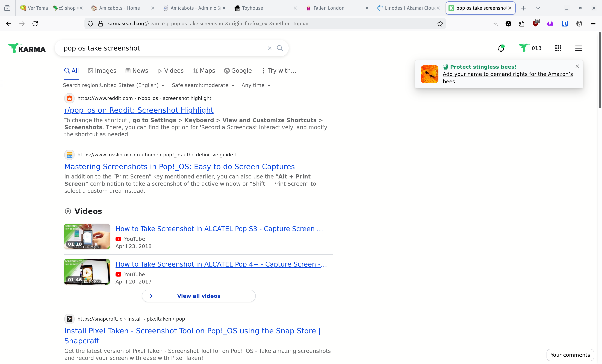Click the search magnifier icon in the search box
602x364 pixels.
click(280, 48)
